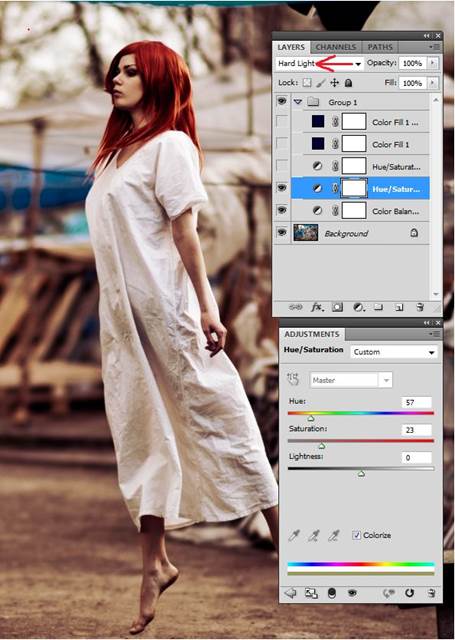455x640 pixels.
Task: Hide the selected Hue/Saturation layer
Action: click(x=282, y=187)
